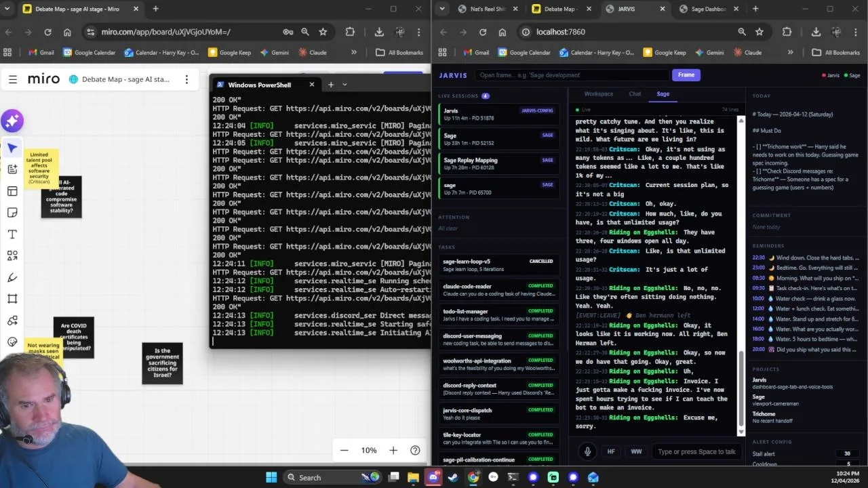
Task: Open new PowerShell tab with plus
Action: (x=331, y=85)
